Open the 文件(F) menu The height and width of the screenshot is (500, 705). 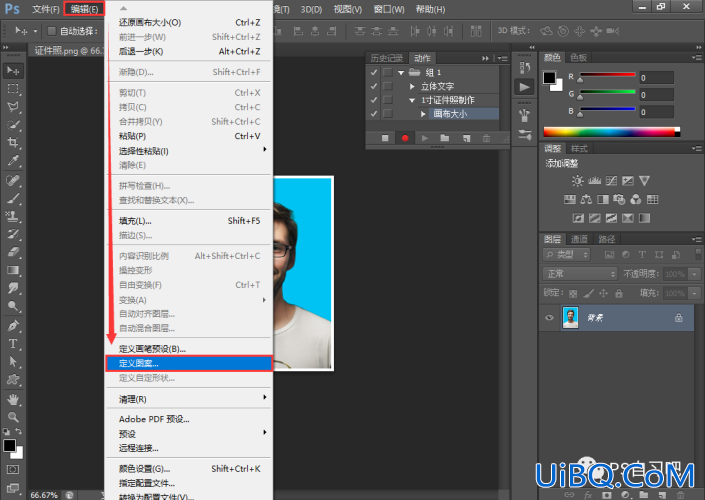pyautogui.click(x=46, y=9)
